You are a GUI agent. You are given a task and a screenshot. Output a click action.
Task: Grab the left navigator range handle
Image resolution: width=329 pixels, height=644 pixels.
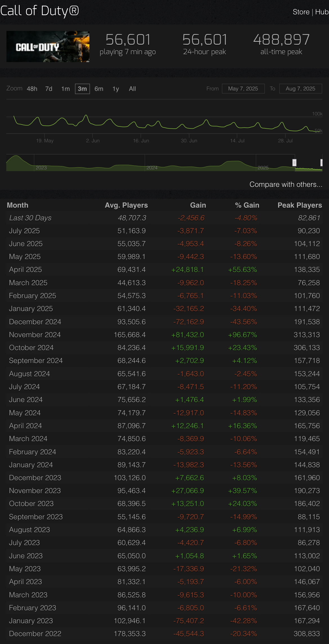click(294, 162)
